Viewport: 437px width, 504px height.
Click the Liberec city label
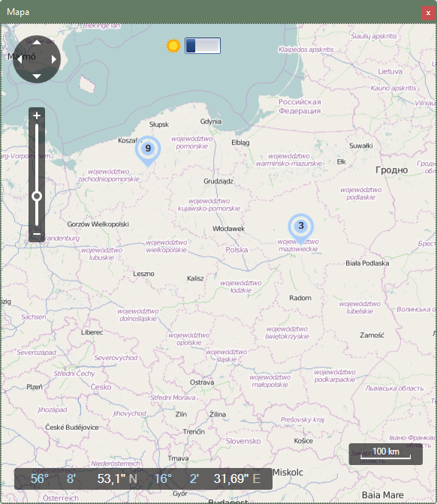92,332
